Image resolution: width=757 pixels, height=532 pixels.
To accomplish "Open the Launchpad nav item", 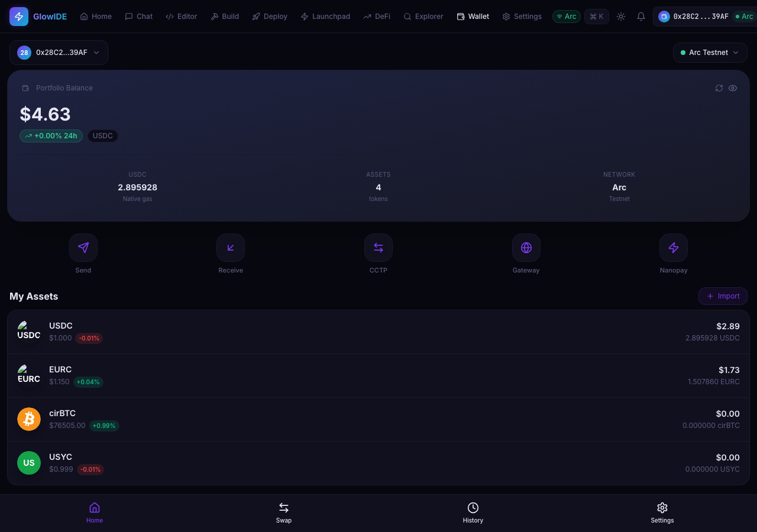I will pyautogui.click(x=325, y=17).
